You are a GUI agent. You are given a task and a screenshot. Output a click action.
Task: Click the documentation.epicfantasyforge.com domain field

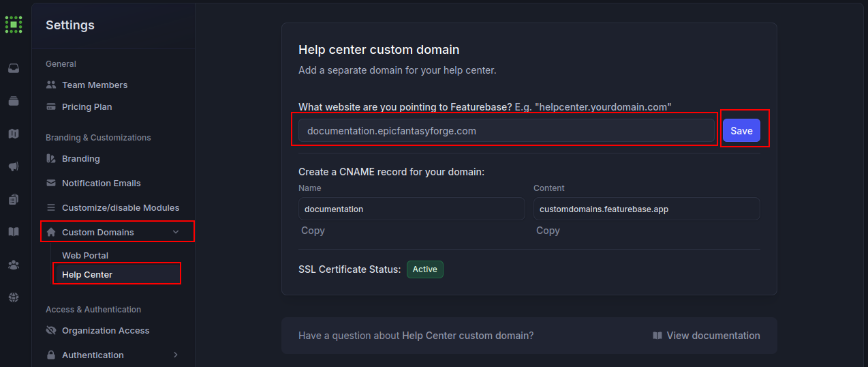(506, 130)
